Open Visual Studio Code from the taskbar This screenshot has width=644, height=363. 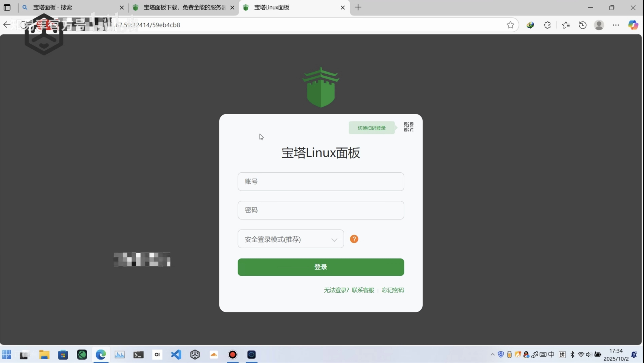click(176, 354)
